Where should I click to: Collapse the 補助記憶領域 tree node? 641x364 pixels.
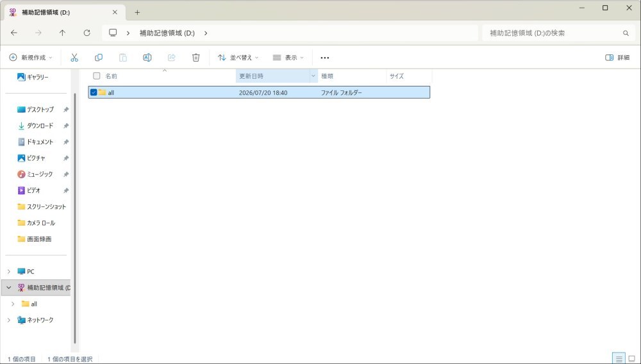pyautogui.click(x=9, y=288)
